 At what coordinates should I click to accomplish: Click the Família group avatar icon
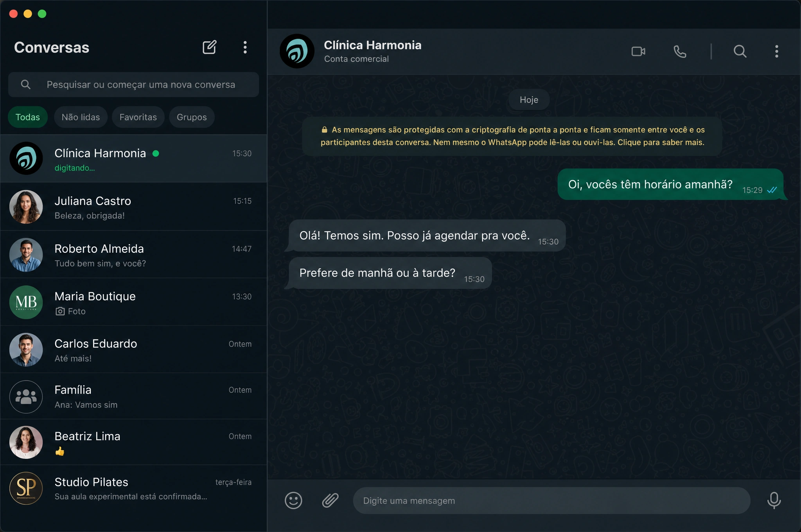pyautogui.click(x=26, y=397)
